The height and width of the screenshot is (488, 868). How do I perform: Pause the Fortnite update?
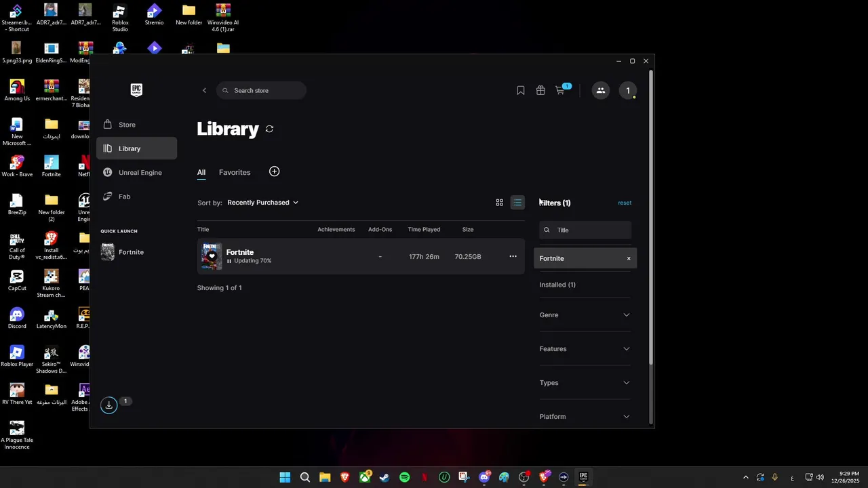click(229, 261)
